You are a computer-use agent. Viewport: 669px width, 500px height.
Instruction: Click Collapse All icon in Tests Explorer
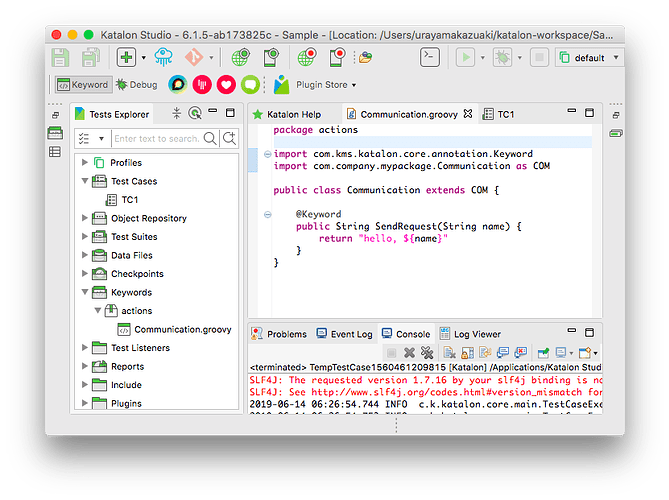[176, 113]
